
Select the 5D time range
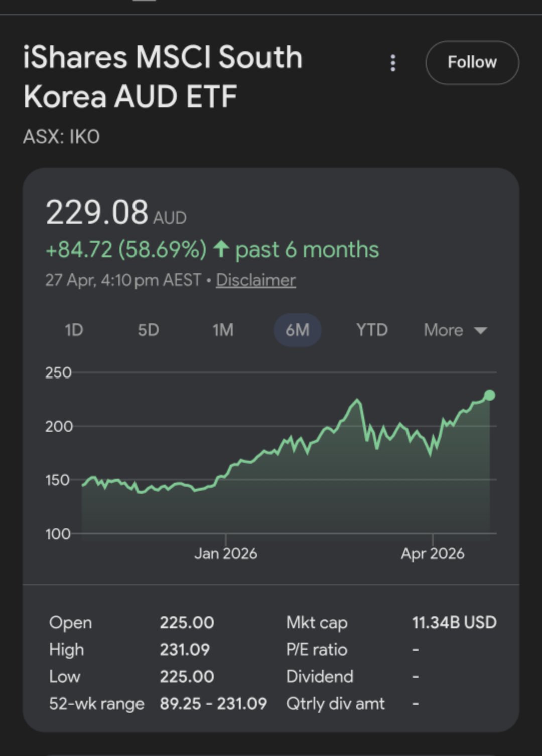[x=148, y=330]
